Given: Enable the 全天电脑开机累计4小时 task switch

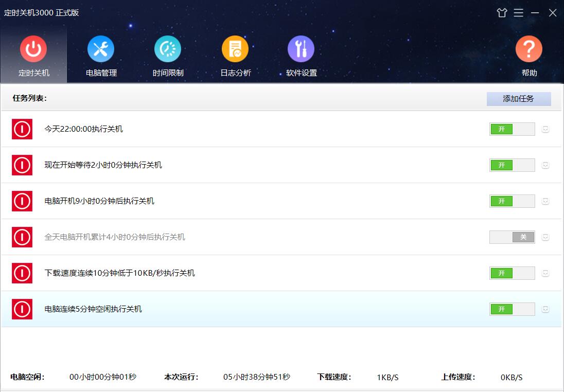Looking at the screenshot, I should point(512,237).
